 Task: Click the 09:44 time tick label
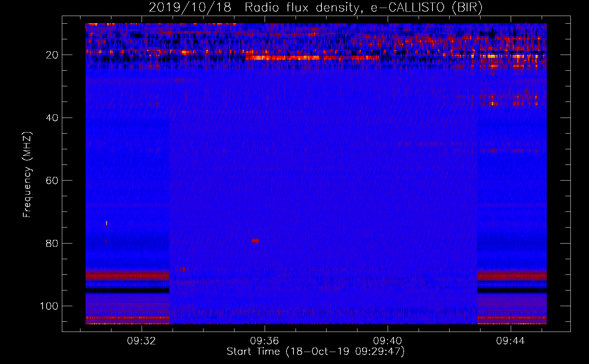point(511,341)
